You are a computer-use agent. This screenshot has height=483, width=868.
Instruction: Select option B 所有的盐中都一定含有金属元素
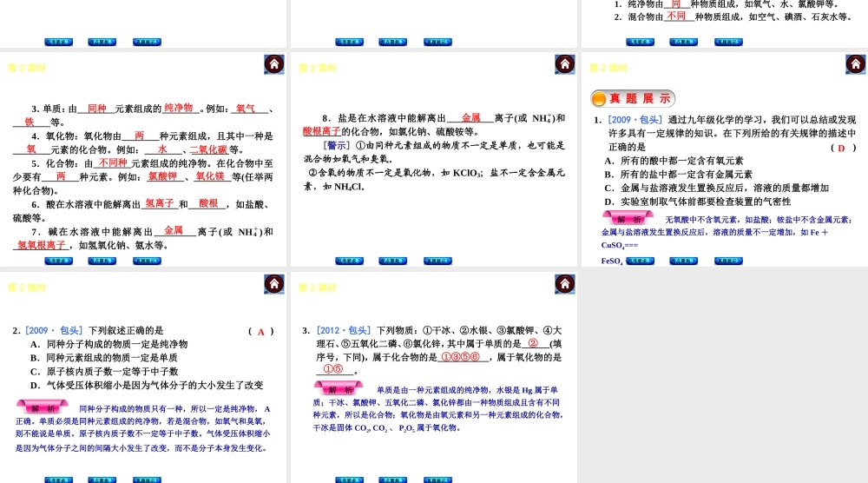pyautogui.click(x=678, y=175)
